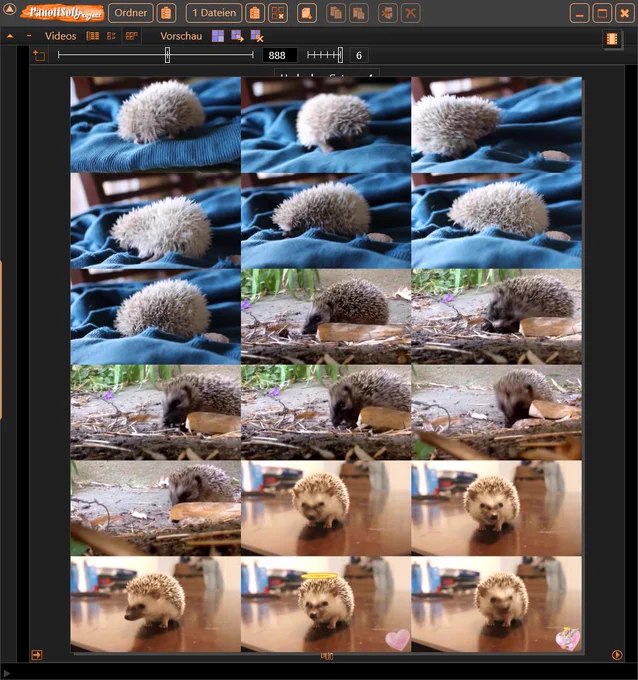Click the small triangle in the bottom status bar
This screenshot has height=680, width=638.
(7, 673)
